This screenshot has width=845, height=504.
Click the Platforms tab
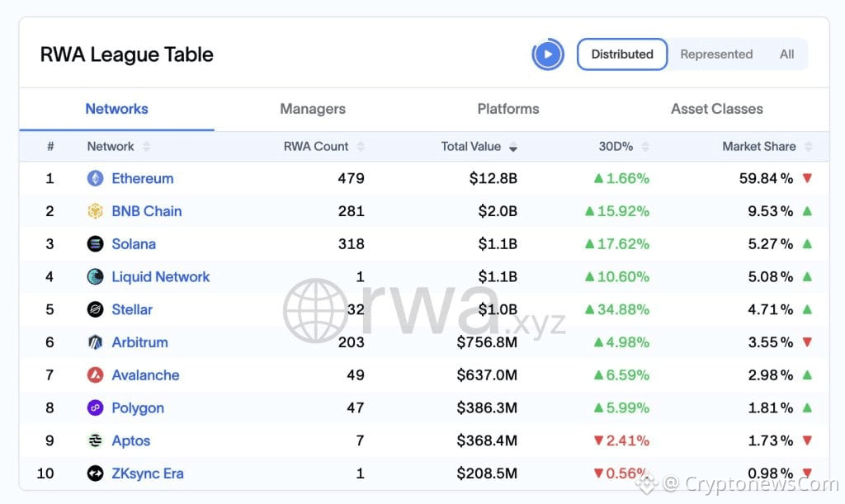(x=508, y=109)
